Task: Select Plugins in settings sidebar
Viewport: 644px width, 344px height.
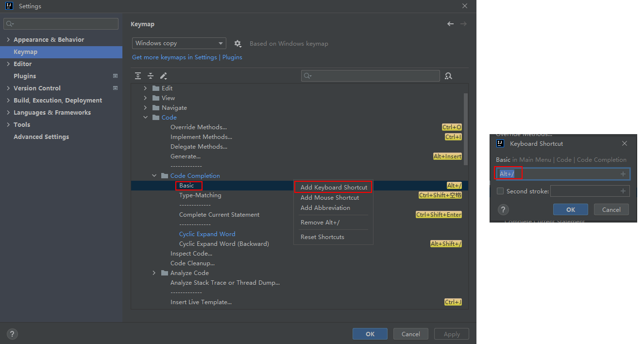Action: click(25, 76)
